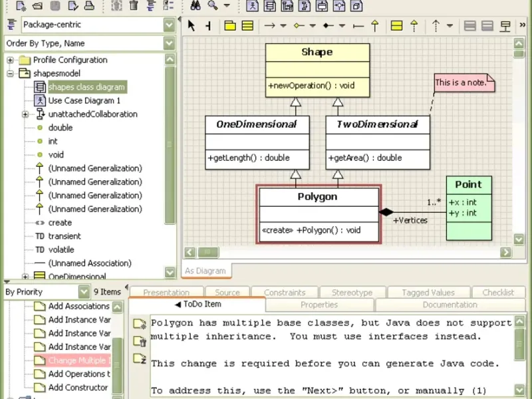Viewport: 532px width, 399px height.
Task: Create a new Sequence diagram from the toolbar
Action: coord(287,5)
